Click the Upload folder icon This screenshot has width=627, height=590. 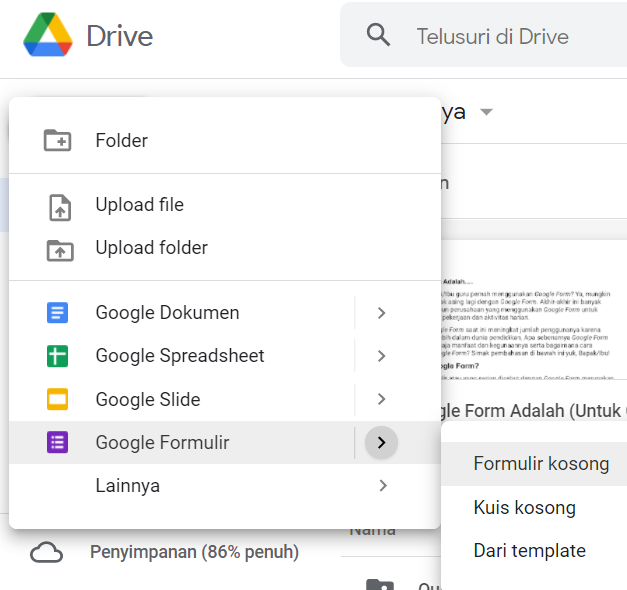tap(60, 249)
